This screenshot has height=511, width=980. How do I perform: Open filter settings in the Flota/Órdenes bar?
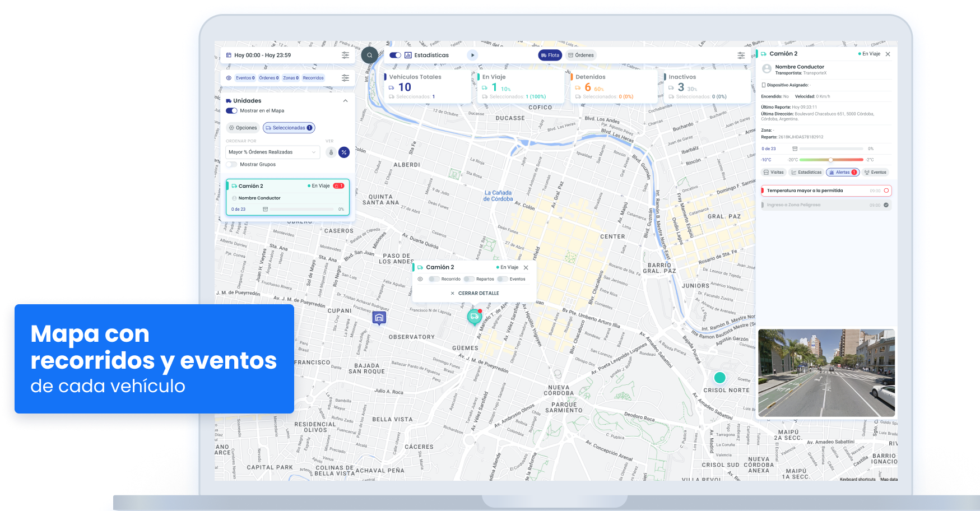pyautogui.click(x=741, y=55)
